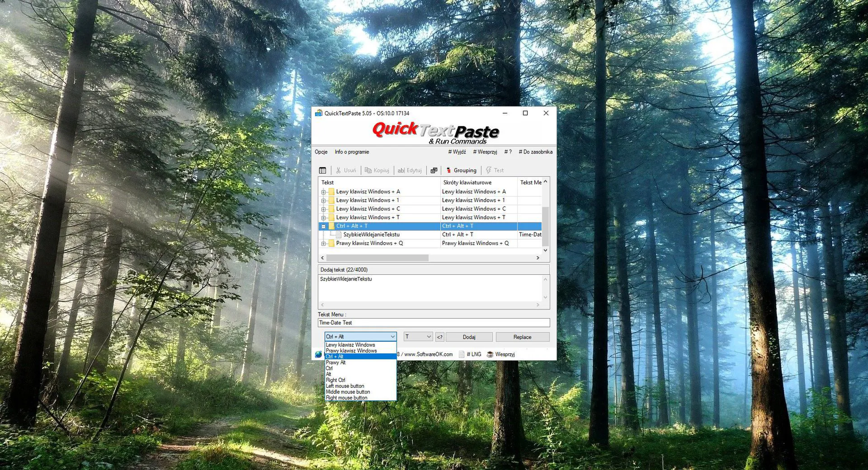
Task: Choose Left mouse button in dropdown list
Action: coord(360,386)
